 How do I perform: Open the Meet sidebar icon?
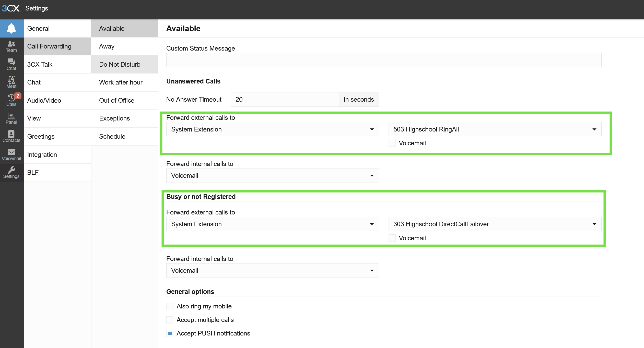coord(11,82)
